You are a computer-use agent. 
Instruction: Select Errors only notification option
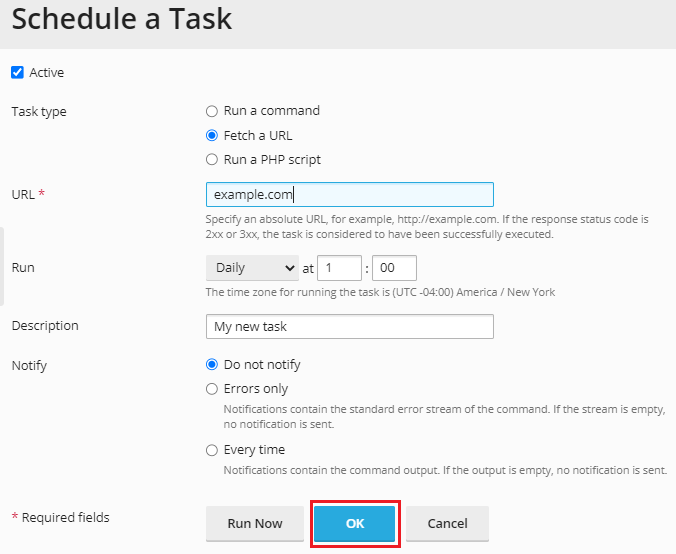pyautogui.click(x=212, y=389)
